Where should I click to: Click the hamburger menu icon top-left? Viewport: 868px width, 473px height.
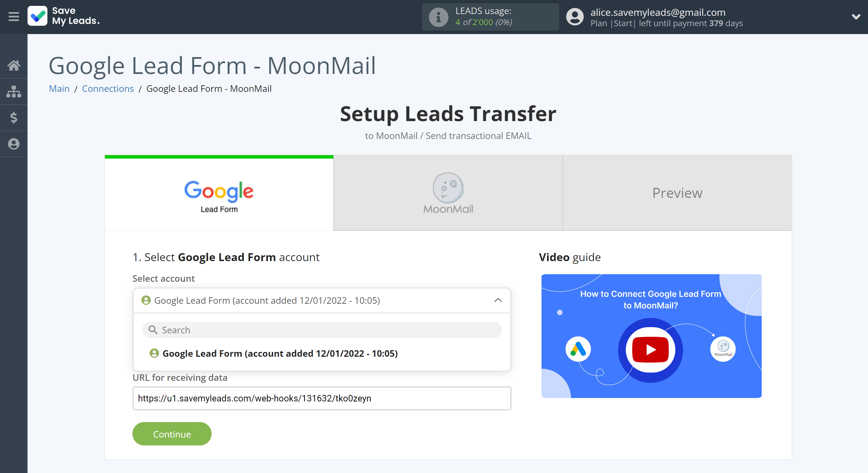13,16
